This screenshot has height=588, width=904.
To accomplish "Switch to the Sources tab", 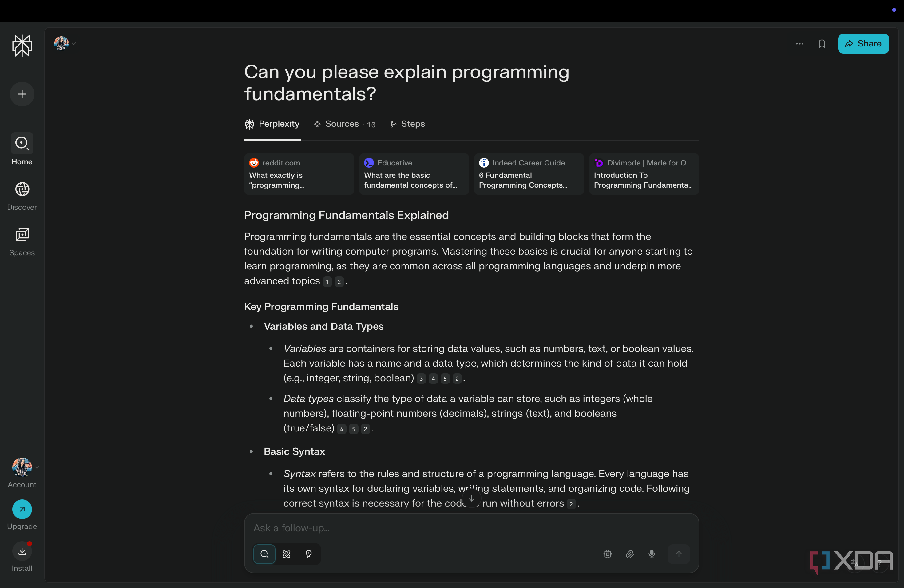I will 344,124.
